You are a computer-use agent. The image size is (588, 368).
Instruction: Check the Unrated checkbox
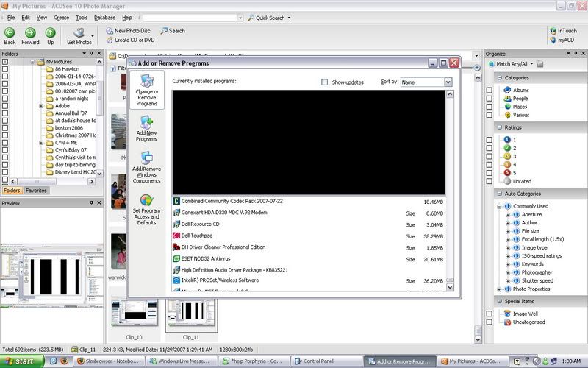[490, 181]
